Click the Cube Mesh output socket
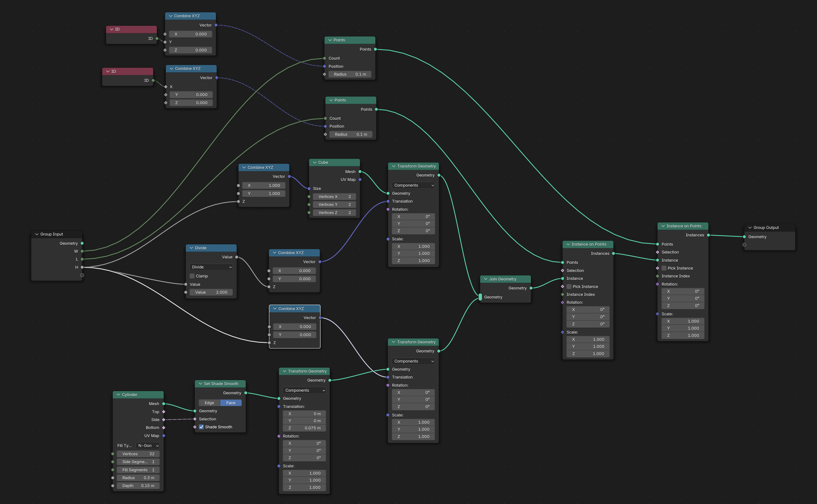Viewport: 817px width, 504px height. point(360,172)
